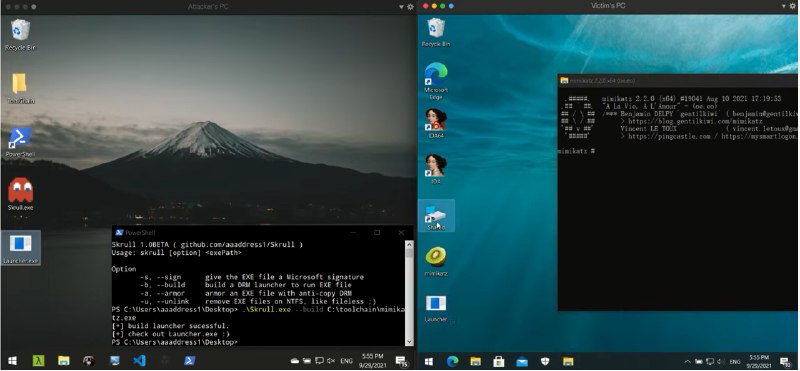The height and width of the screenshot is (371, 800).
Task: Click the mimikatz console title bar
Action: click(678, 80)
